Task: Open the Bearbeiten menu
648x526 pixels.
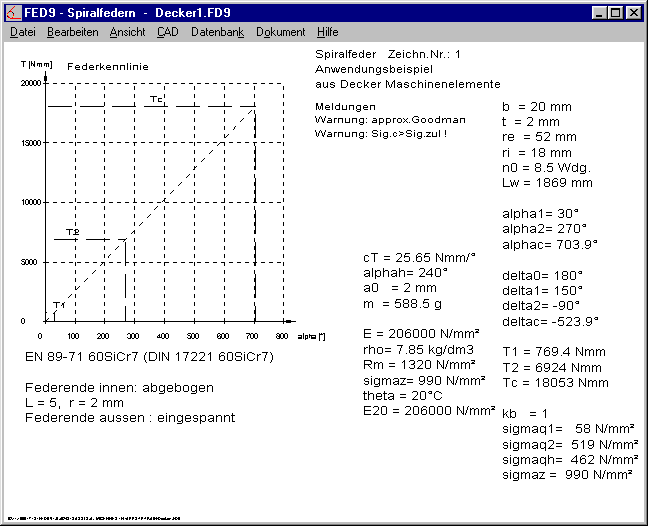Action: pos(72,32)
